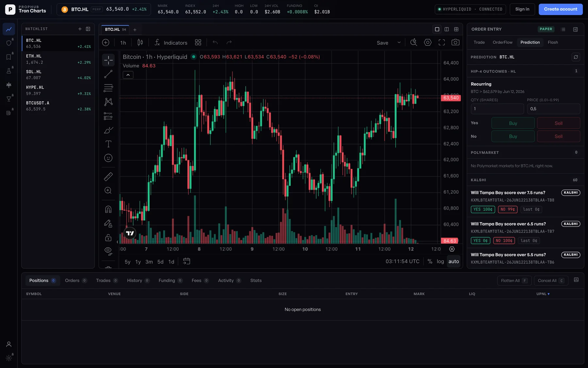Switch to the Flash tab
The width and height of the screenshot is (588, 368).
coord(553,42)
